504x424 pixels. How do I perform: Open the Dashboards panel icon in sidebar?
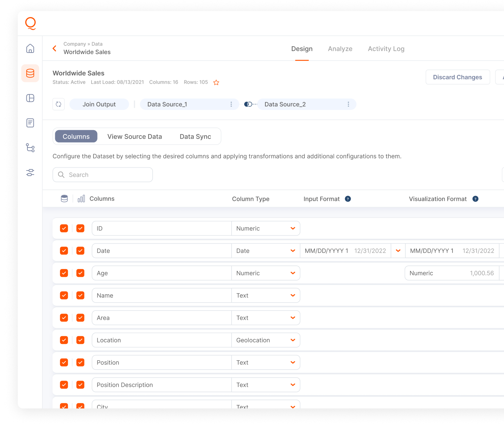(30, 98)
